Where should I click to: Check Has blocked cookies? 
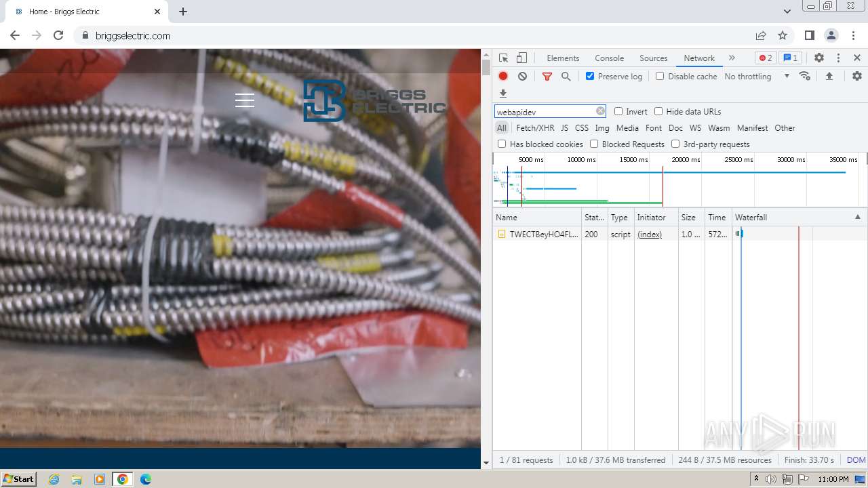502,144
